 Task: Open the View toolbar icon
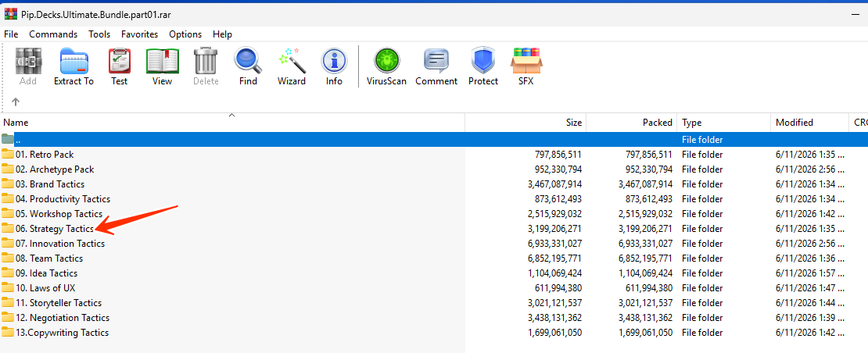point(162,61)
